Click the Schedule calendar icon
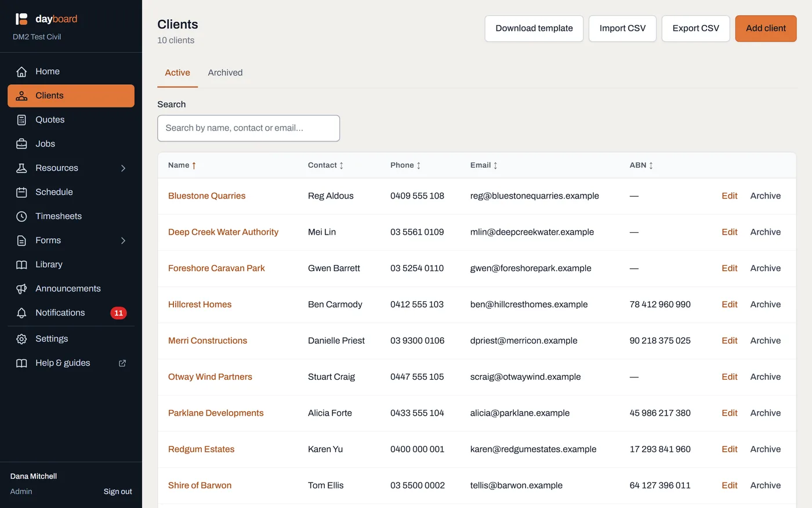The image size is (812, 508). [21, 192]
